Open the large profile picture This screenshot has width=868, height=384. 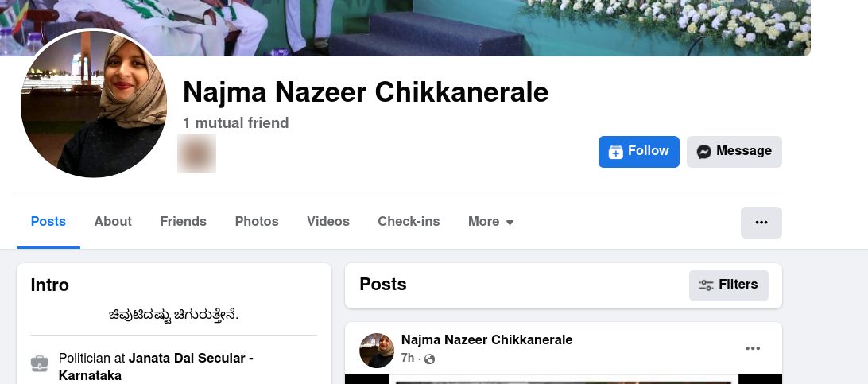click(94, 104)
